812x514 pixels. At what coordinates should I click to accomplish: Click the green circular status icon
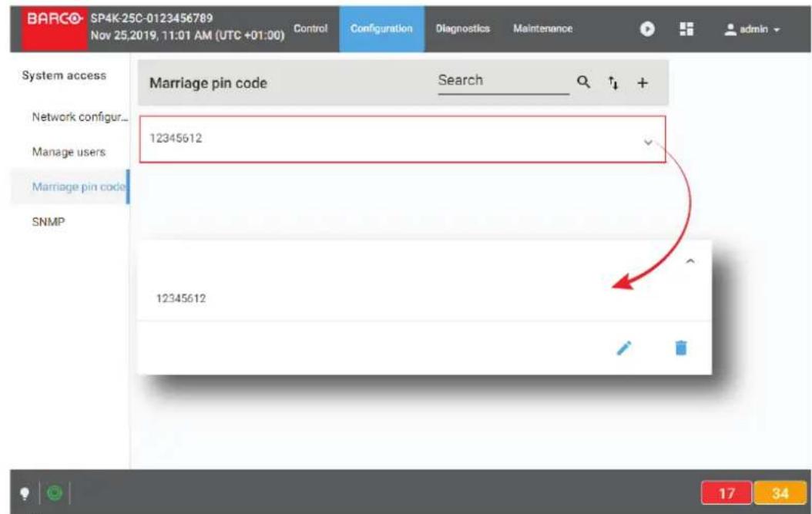55,492
